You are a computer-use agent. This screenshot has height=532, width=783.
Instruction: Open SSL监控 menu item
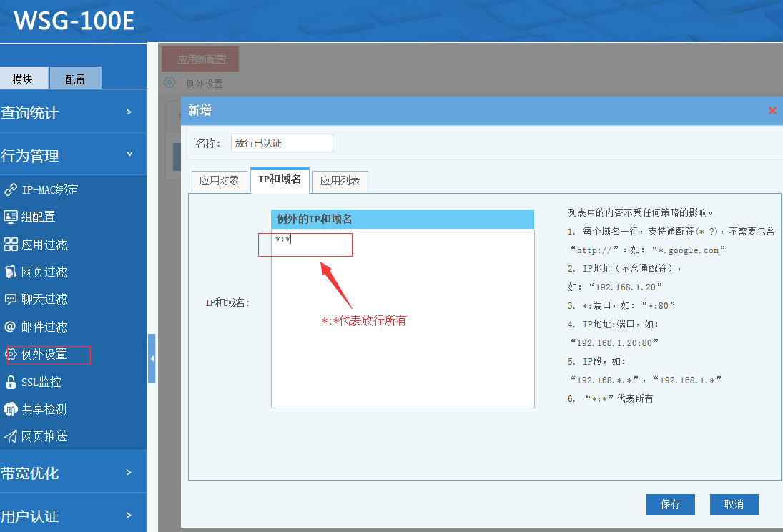pos(41,382)
